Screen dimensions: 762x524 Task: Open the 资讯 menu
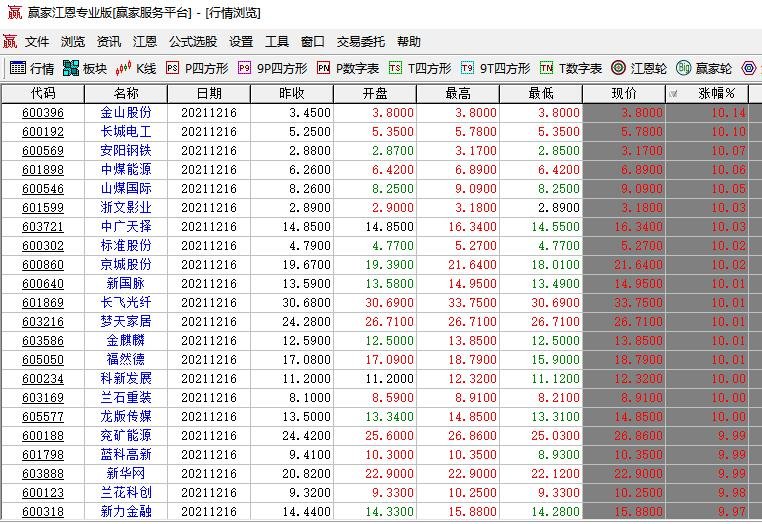coord(109,41)
